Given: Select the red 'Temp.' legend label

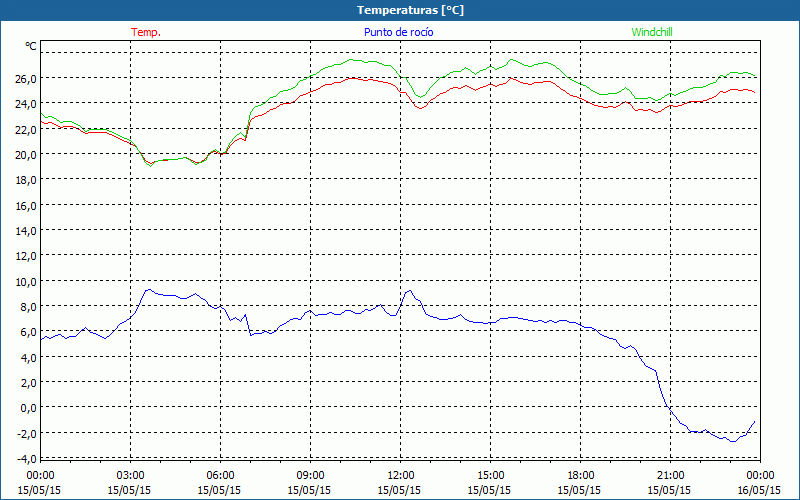Looking at the screenshot, I should point(146,32).
